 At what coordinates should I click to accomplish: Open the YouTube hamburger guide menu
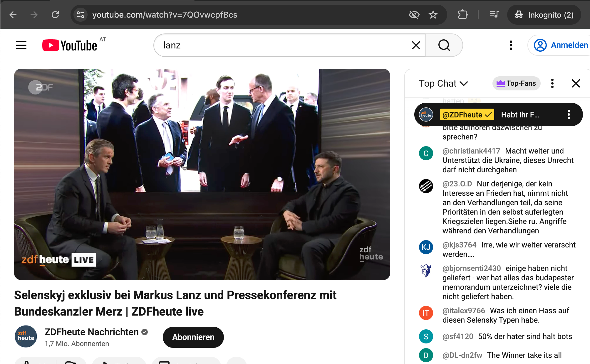click(x=21, y=45)
